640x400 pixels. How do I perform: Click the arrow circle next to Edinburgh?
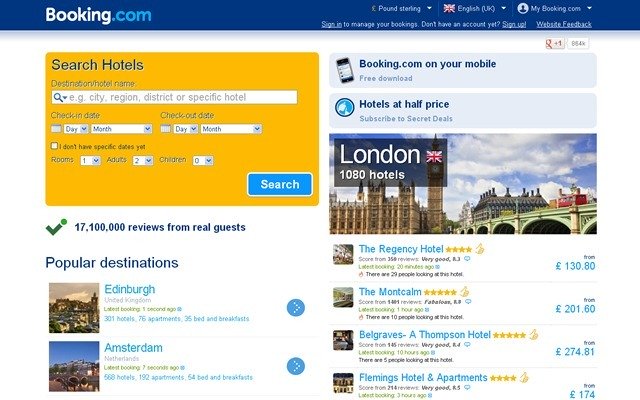(x=296, y=308)
